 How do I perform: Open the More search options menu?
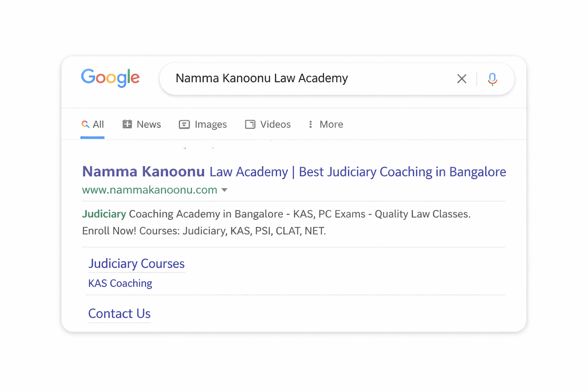(331, 124)
